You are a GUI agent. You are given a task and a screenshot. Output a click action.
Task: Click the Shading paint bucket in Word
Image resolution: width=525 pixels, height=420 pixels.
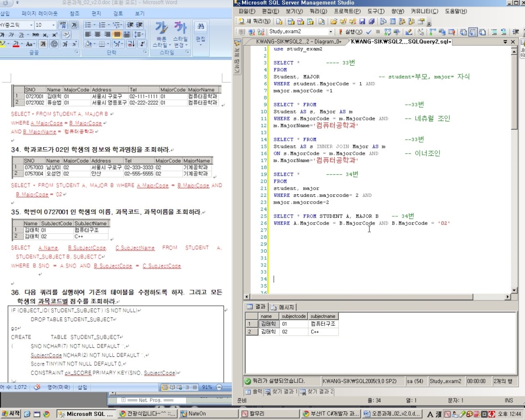pos(88,44)
